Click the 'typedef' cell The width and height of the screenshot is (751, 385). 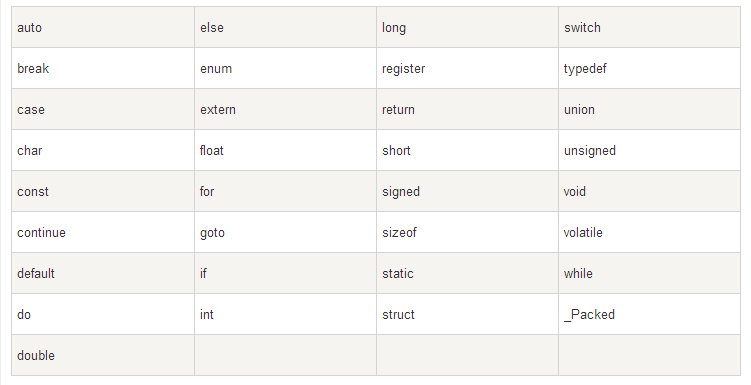[x=649, y=68]
